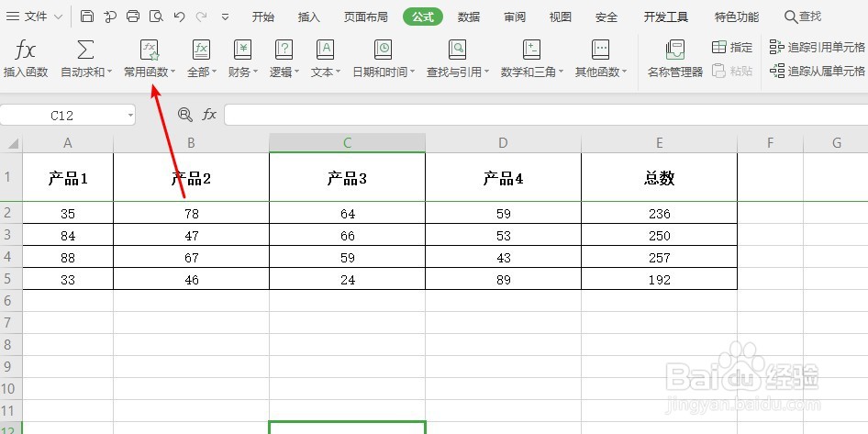868x434 pixels.
Task: Open the 文件 menu
Action: [x=34, y=17]
